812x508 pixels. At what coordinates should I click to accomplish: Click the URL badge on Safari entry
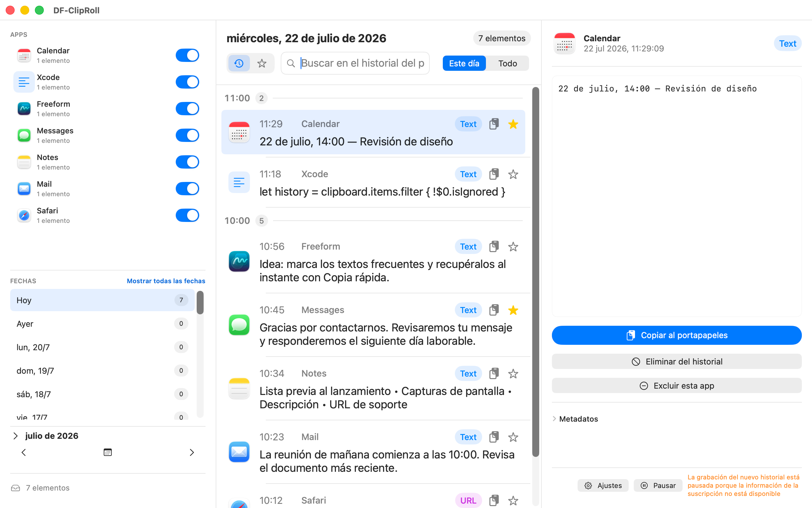click(468, 501)
